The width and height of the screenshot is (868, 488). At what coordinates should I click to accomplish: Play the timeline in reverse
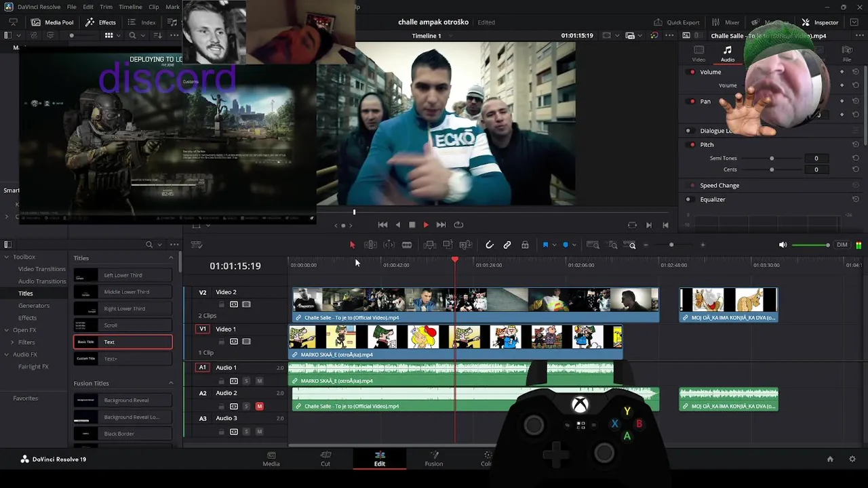397,225
